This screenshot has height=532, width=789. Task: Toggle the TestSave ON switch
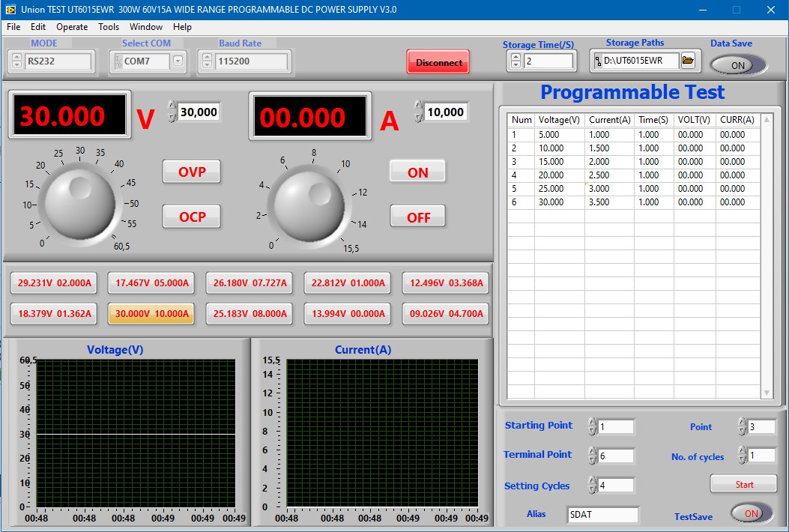751,513
